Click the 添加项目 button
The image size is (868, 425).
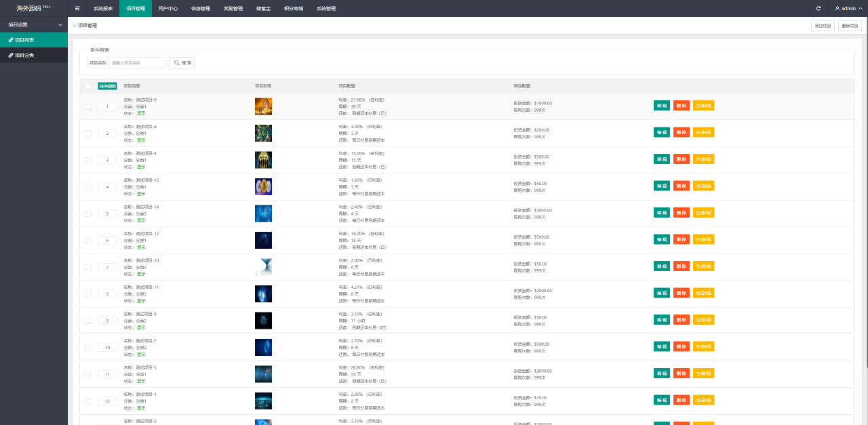pos(823,26)
